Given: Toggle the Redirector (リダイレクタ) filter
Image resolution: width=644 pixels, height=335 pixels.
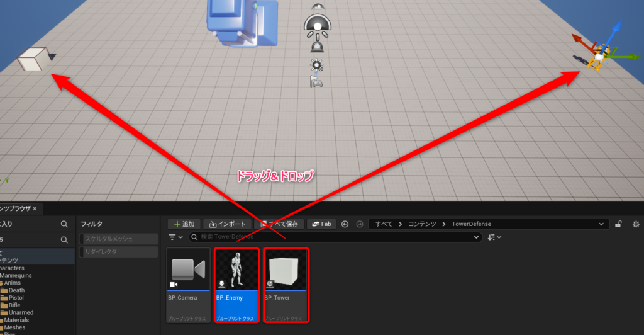Looking at the screenshot, I should click(x=119, y=252).
